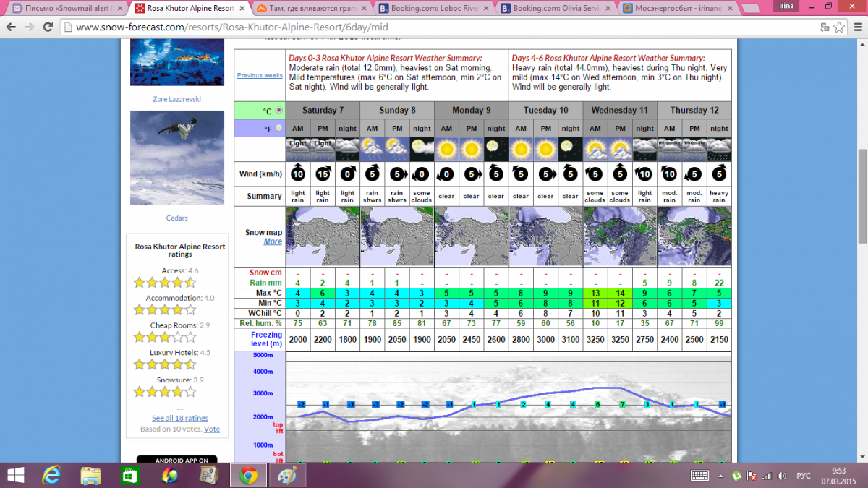Open the snowboarder photo above Cedars

[x=177, y=158]
